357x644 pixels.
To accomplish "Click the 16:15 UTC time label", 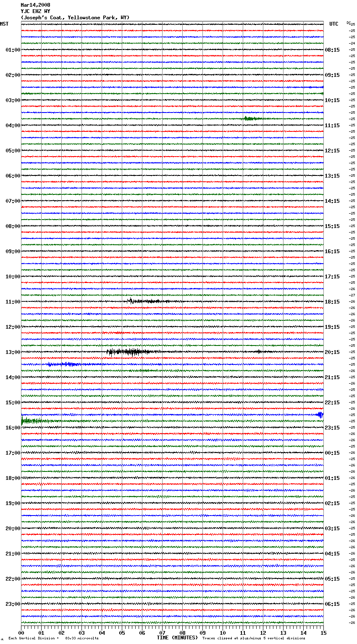I will tap(332, 251).
